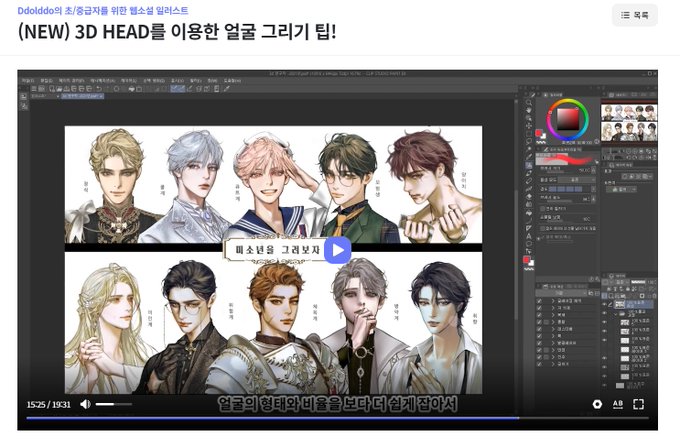Click the red main color swatch below the toolbar

click(x=526, y=260)
